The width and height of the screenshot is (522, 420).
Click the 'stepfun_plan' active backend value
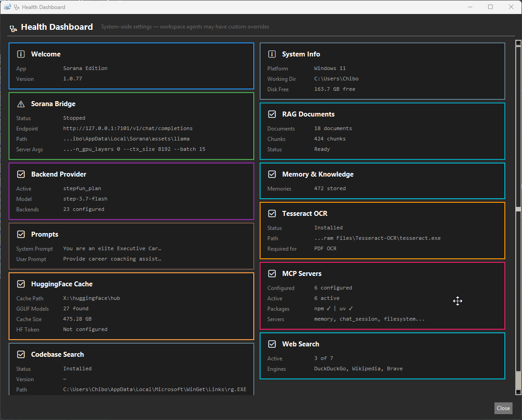pos(82,188)
